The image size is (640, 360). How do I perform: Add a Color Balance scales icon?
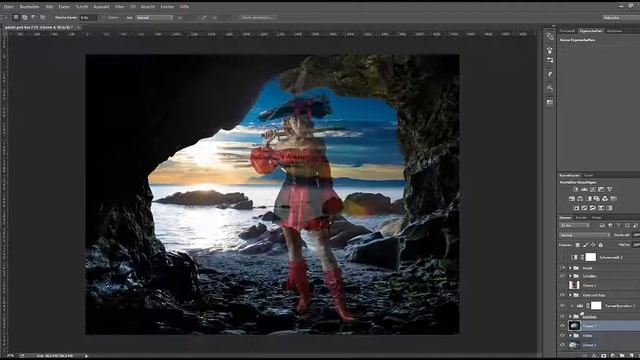click(580, 199)
